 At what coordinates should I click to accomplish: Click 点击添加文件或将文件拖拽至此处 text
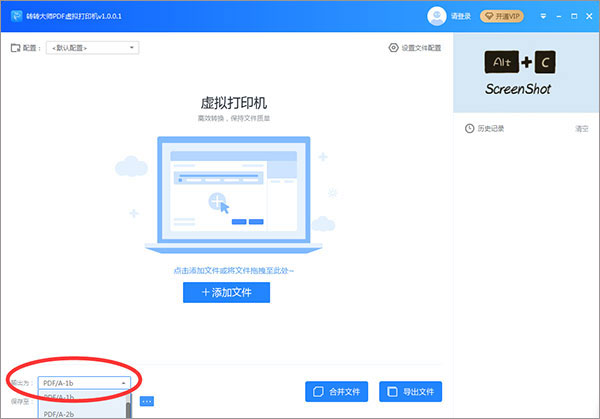(x=233, y=271)
